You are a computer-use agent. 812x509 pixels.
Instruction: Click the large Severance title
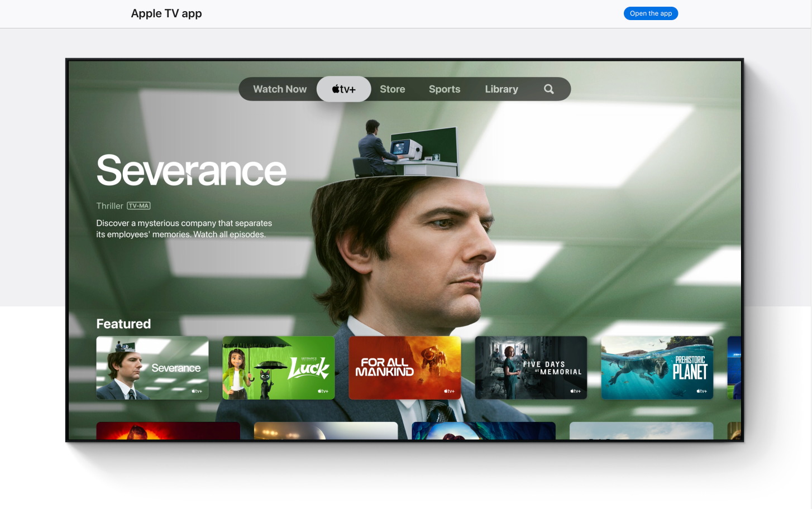pyautogui.click(x=192, y=171)
